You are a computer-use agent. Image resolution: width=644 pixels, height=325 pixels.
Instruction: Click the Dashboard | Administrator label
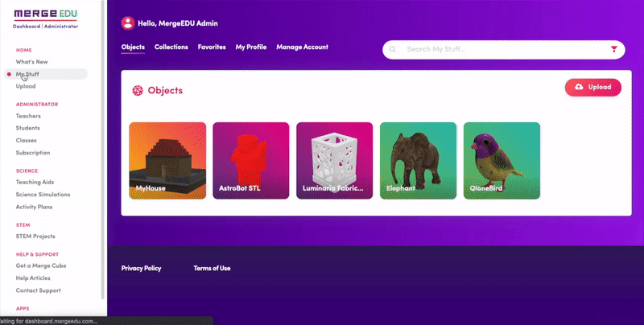click(x=46, y=27)
